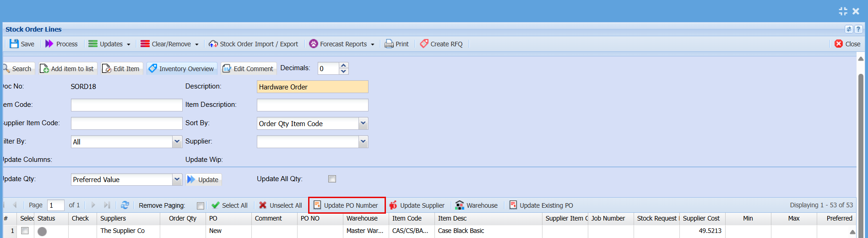The height and width of the screenshot is (238, 868).
Task: Click the Search button
Action: pos(17,68)
